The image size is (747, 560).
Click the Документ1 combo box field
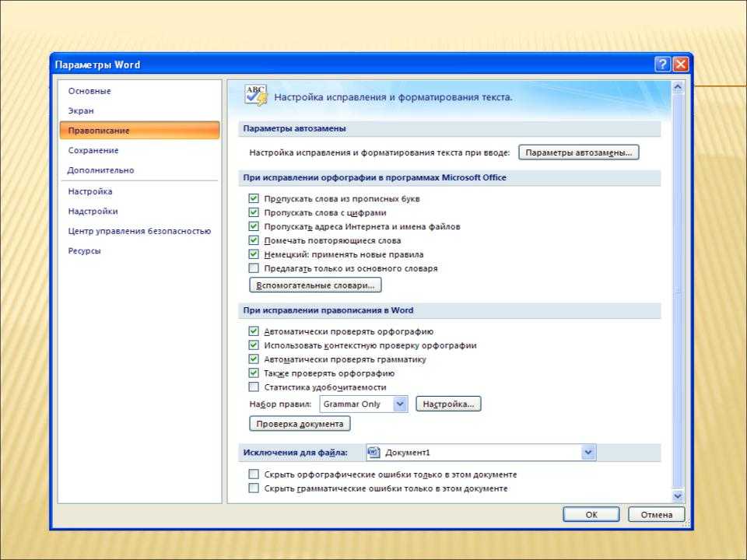point(481,452)
